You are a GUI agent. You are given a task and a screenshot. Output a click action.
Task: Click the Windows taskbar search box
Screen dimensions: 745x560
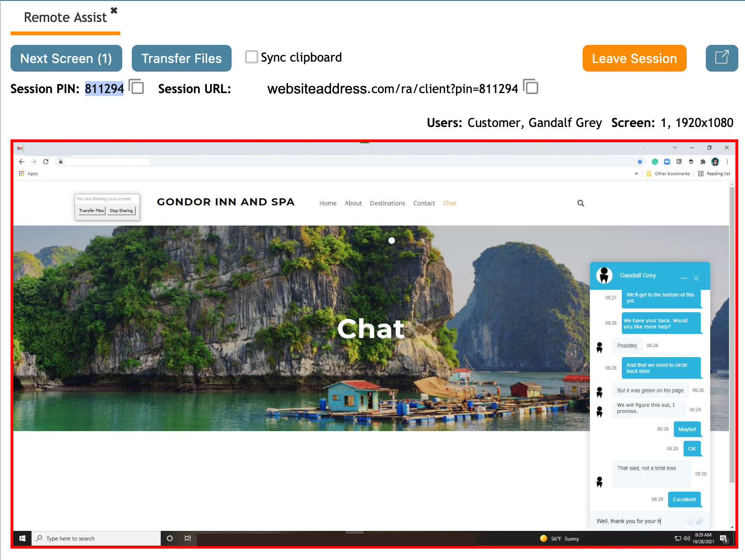point(96,539)
